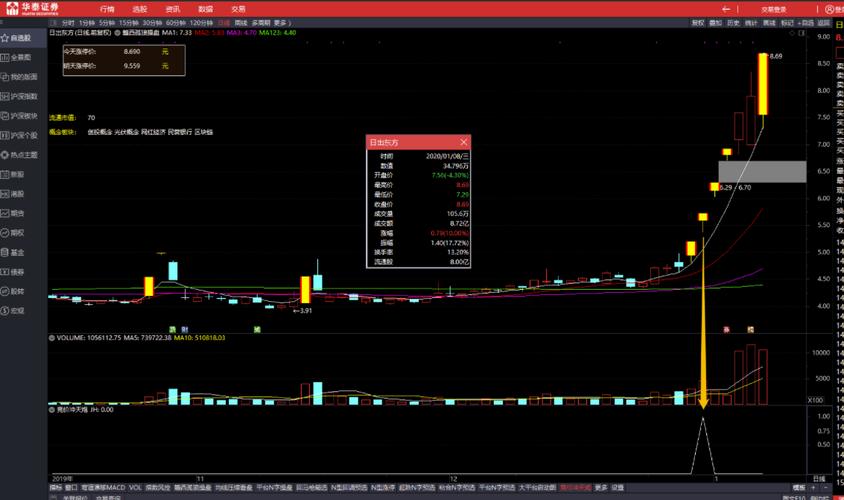
Task: Click 模板 template button at bottom right
Action: pyautogui.click(x=799, y=488)
